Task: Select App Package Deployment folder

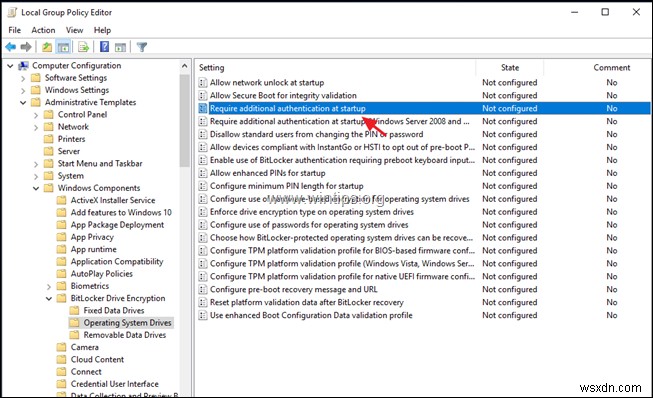Action: [x=117, y=224]
